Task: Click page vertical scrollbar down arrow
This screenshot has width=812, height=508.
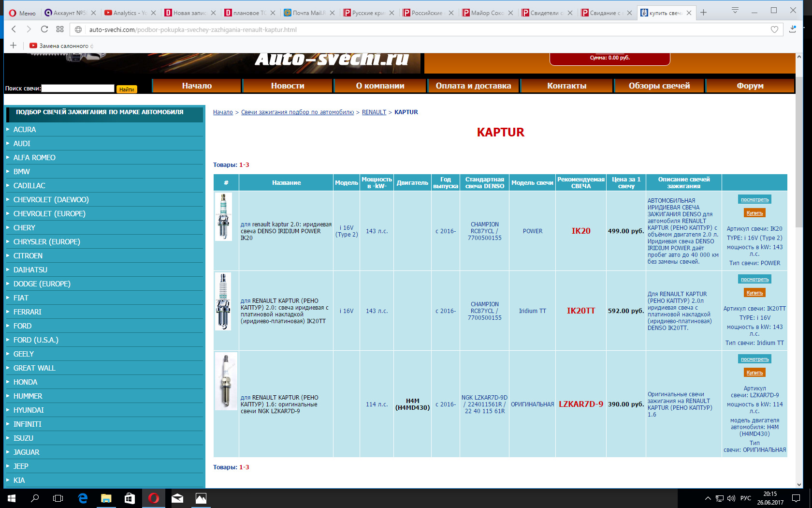Action: coord(799,484)
